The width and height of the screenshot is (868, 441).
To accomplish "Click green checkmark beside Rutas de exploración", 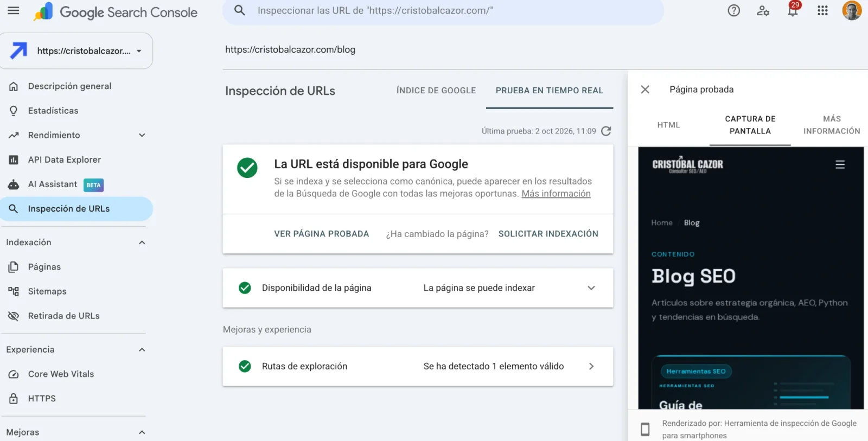I will [245, 366].
